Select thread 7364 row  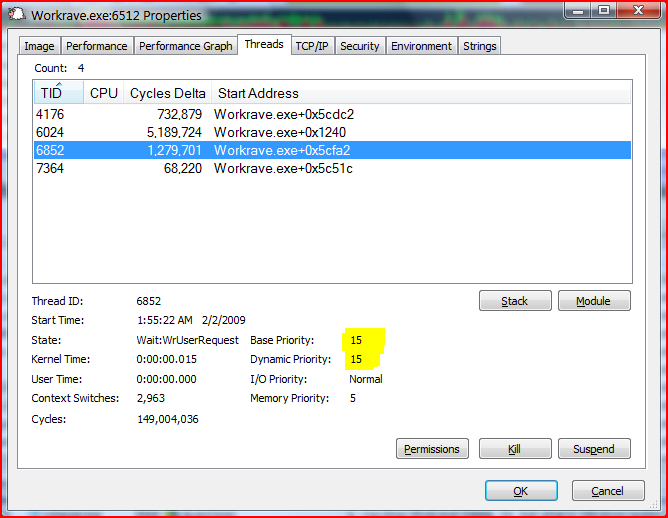(50, 168)
